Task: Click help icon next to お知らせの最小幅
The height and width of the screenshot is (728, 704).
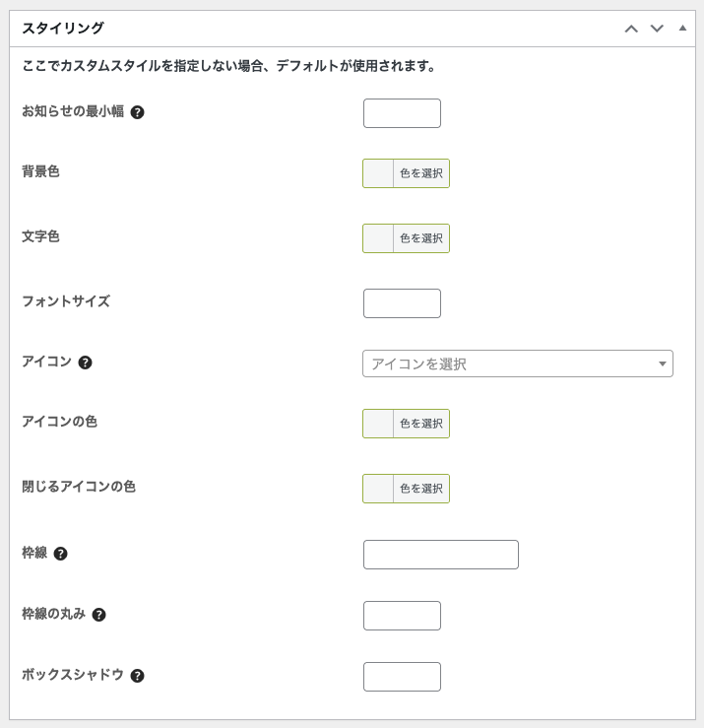Action: [138, 112]
